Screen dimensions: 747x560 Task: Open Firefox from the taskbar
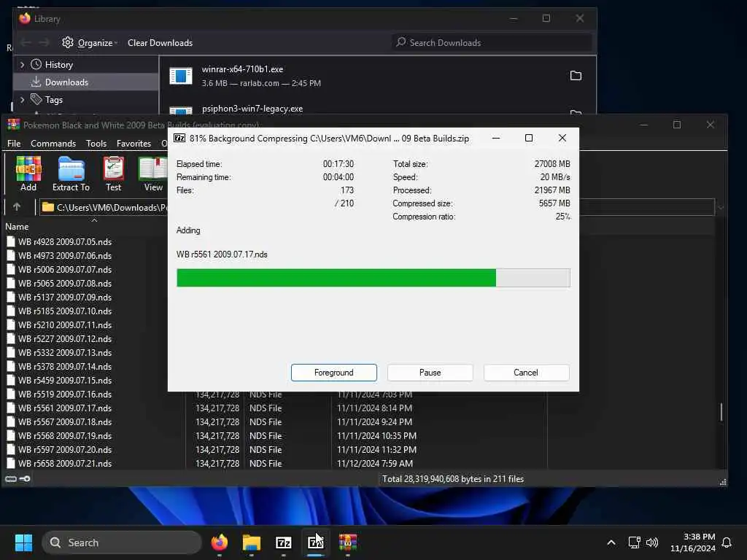pos(219,542)
